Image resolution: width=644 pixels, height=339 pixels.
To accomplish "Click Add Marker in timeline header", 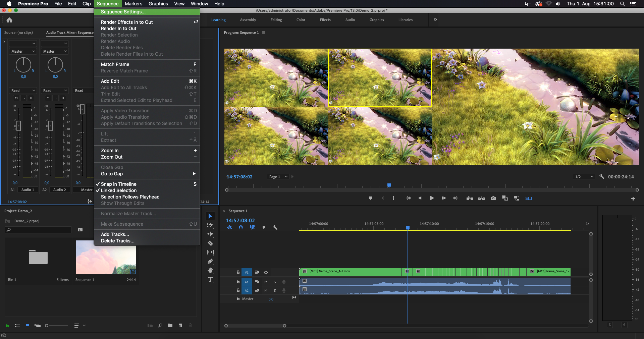I will pyautogui.click(x=264, y=227).
